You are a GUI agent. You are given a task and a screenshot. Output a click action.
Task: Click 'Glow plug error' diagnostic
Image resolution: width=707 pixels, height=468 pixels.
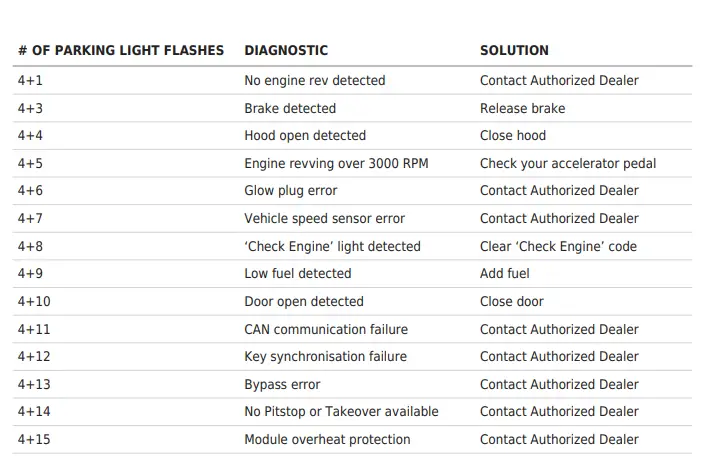coord(291,190)
